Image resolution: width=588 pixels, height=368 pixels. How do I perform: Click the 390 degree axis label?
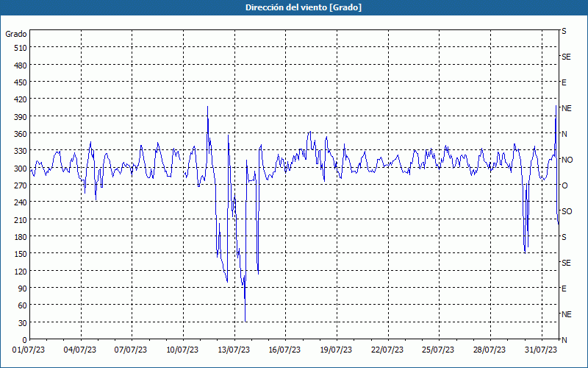[21, 117]
